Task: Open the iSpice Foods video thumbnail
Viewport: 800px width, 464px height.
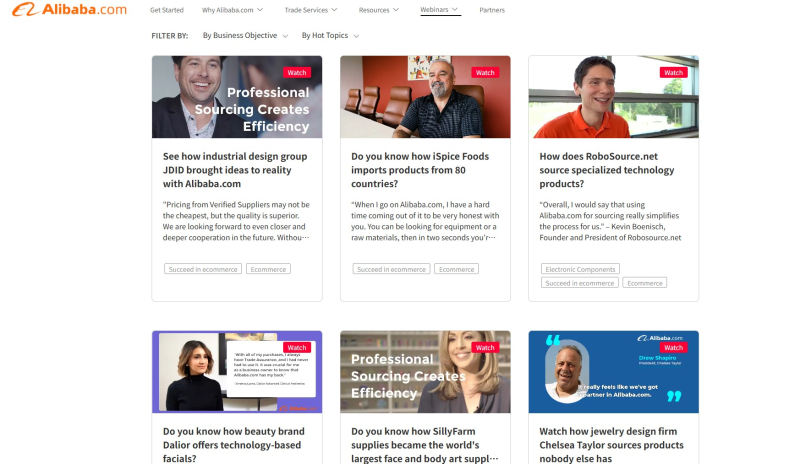Action: click(x=425, y=97)
